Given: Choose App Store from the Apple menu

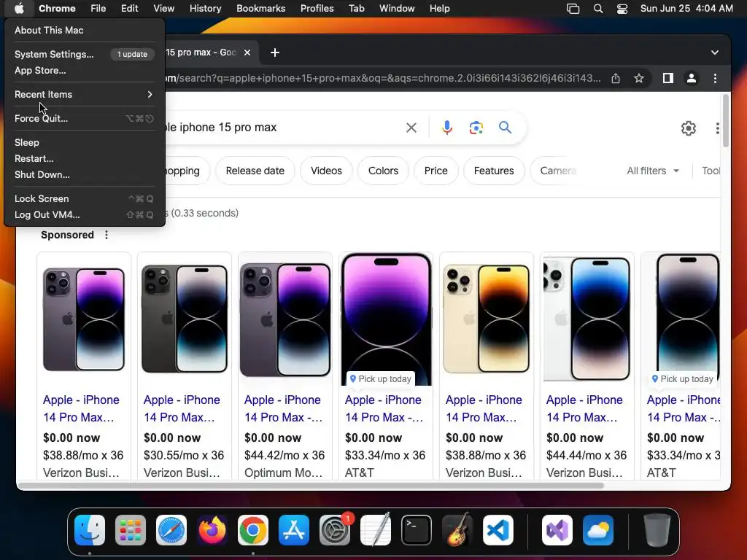Looking at the screenshot, I should [x=84, y=70].
